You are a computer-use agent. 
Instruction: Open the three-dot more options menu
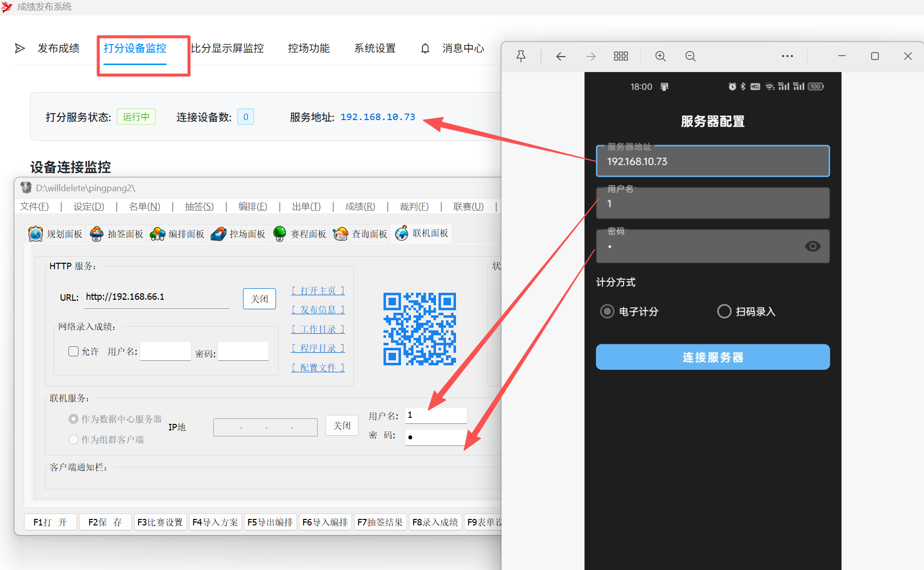click(787, 56)
